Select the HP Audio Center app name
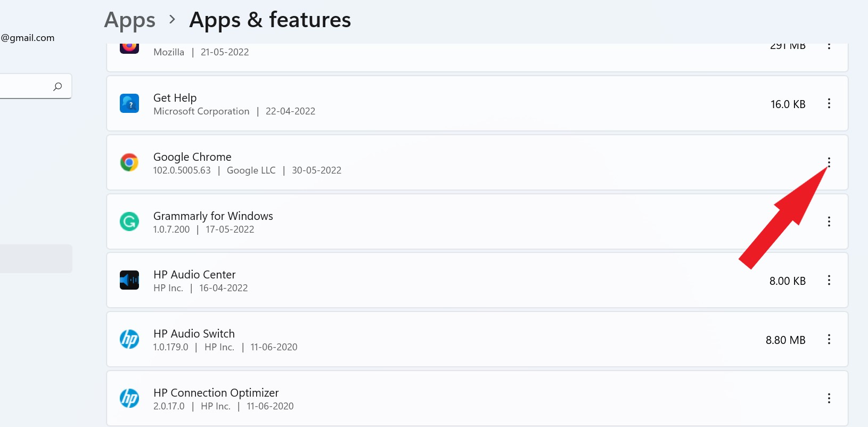Screen dimensions: 868x427 click(194, 275)
